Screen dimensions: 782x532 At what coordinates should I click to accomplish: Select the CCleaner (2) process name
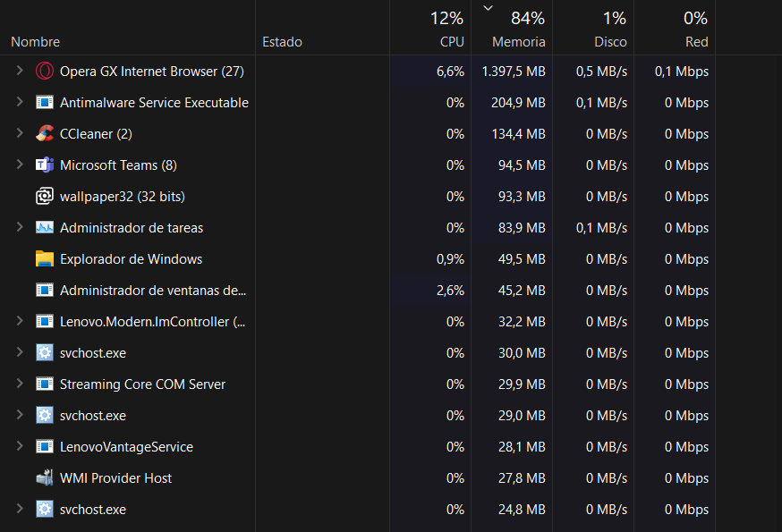pyautogui.click(x=96, y=133)
